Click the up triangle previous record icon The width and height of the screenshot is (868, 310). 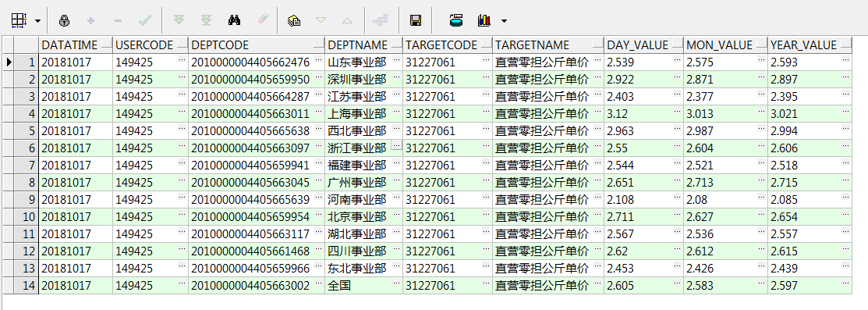pos(347,21)
